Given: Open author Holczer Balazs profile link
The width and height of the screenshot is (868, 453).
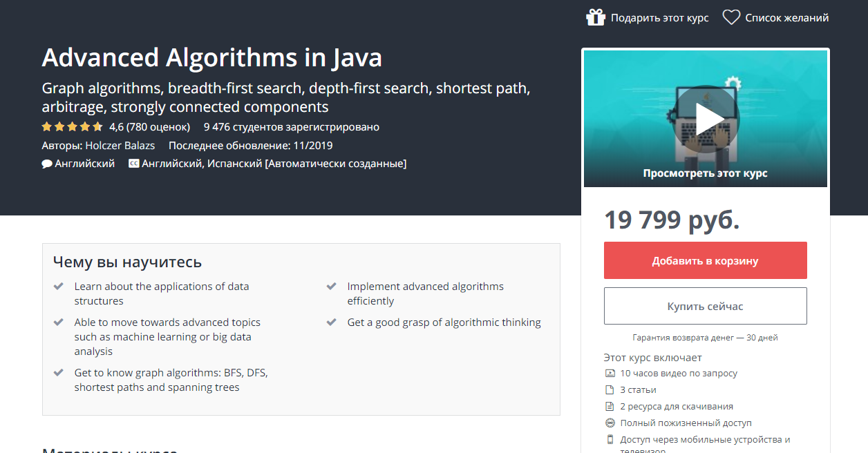Looking at the screenshot, I should (x=120, y=146).
